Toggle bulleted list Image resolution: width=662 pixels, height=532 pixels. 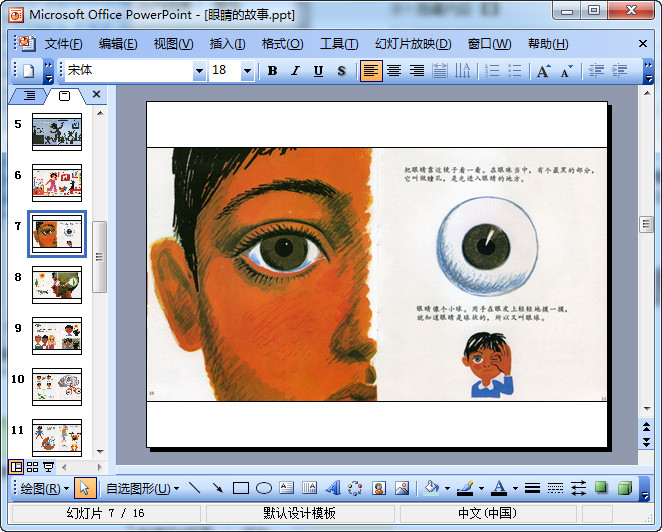click(515, 71)
